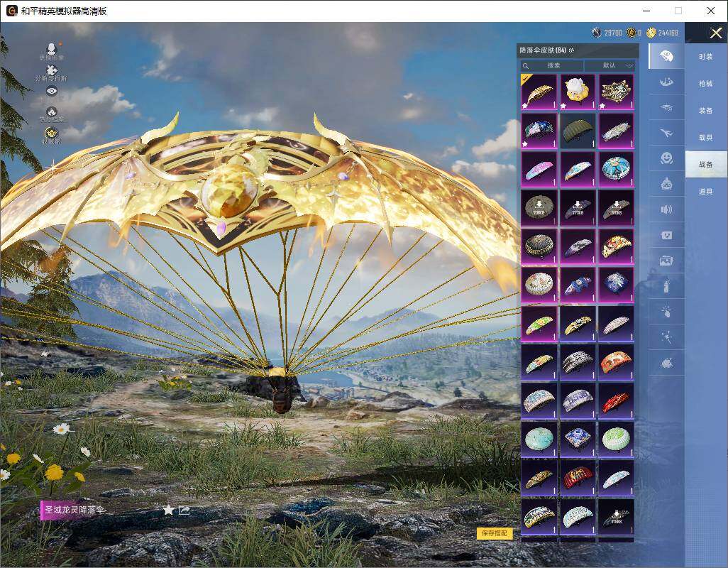Click the gold coin 244168 balance

click(x=663, y=33)
